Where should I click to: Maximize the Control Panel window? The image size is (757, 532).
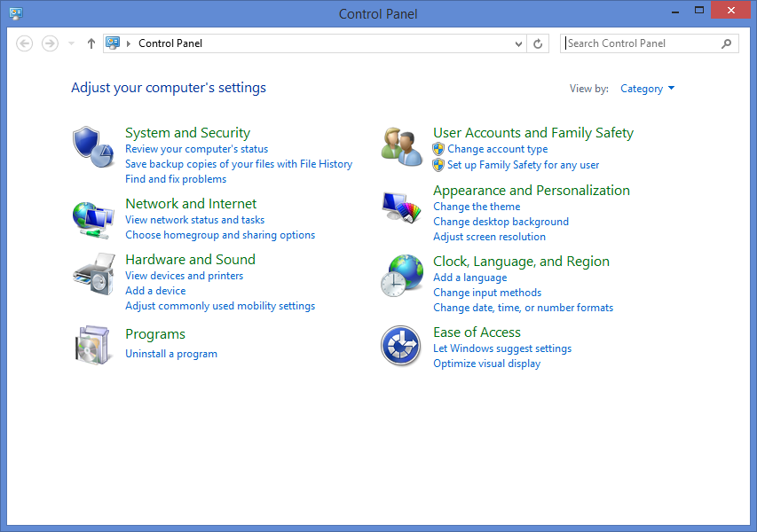[x=699, y=10]
